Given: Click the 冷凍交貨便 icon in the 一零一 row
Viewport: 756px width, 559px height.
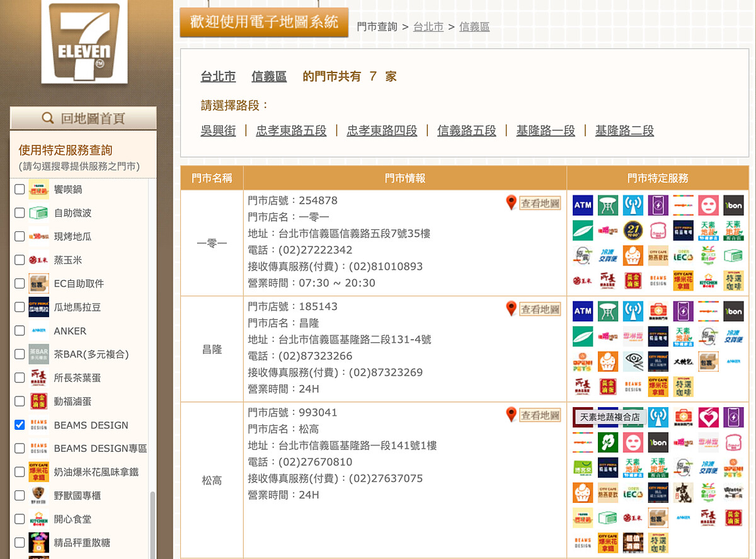Looking at the screenshot, I should coord(608,256).
